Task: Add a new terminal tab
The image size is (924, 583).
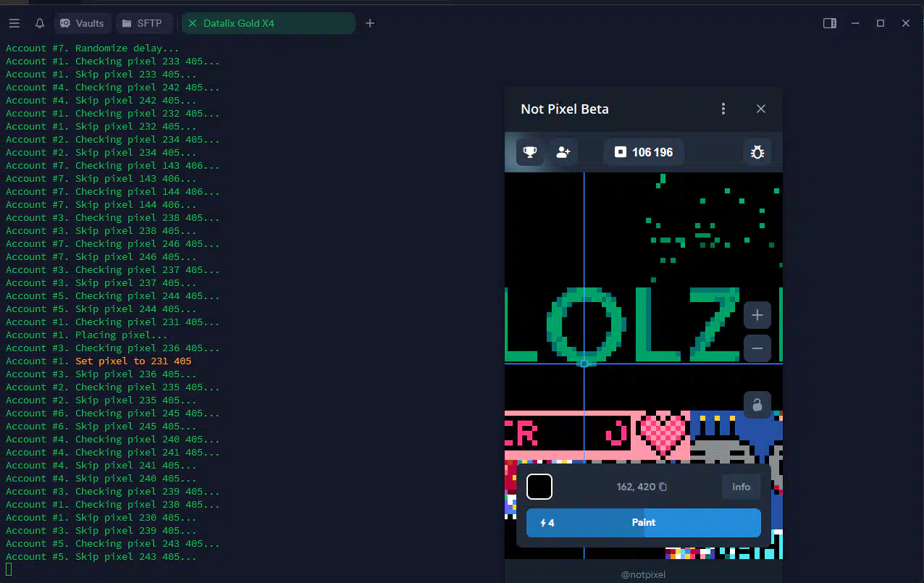Action: (x=370, y=23)
